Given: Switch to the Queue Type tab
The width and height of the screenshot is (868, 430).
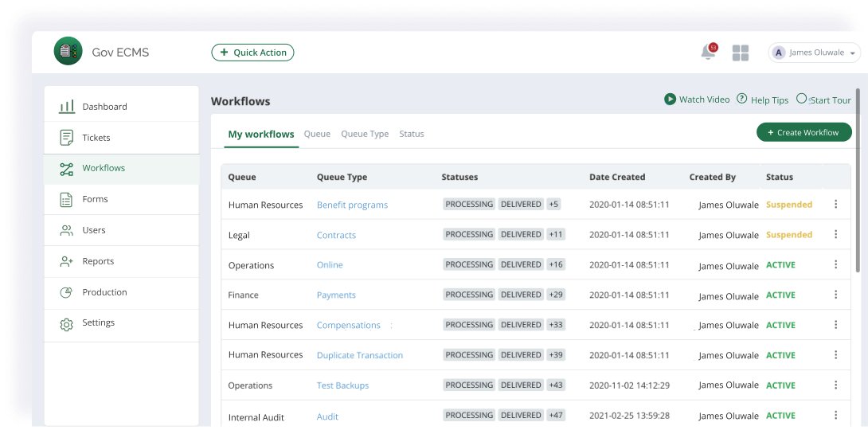Looking at the screenshot, I should (365, 134).
